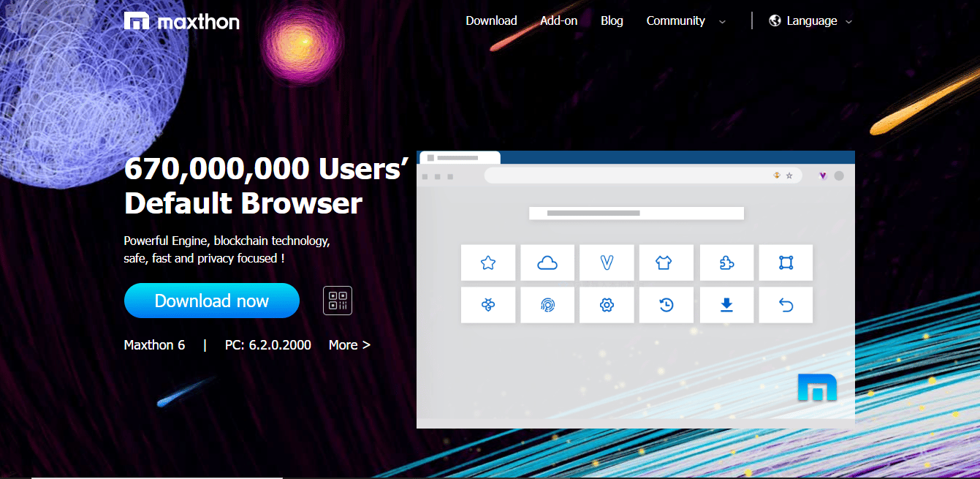
Task: Click the download arrow tile
Action: pyautogui.click(x=726, y=305)
